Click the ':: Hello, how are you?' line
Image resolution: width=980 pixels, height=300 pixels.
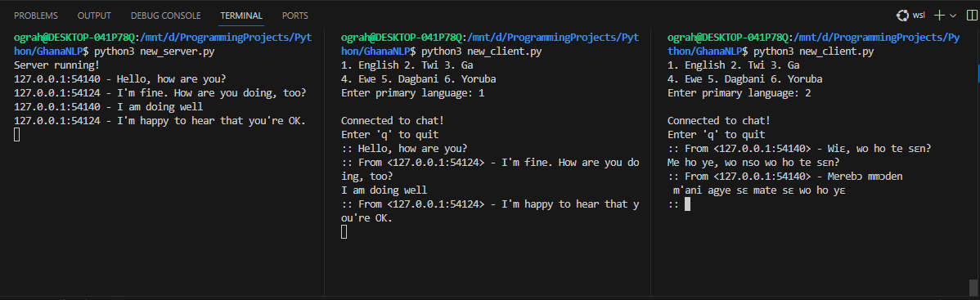[x=404, y=148]
